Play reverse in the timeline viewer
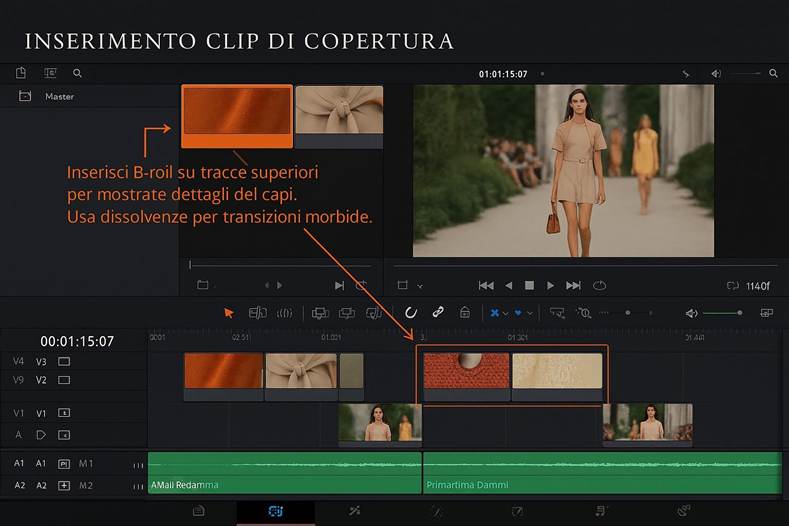The height and width of the screenshot is (526, 789). 509,285
